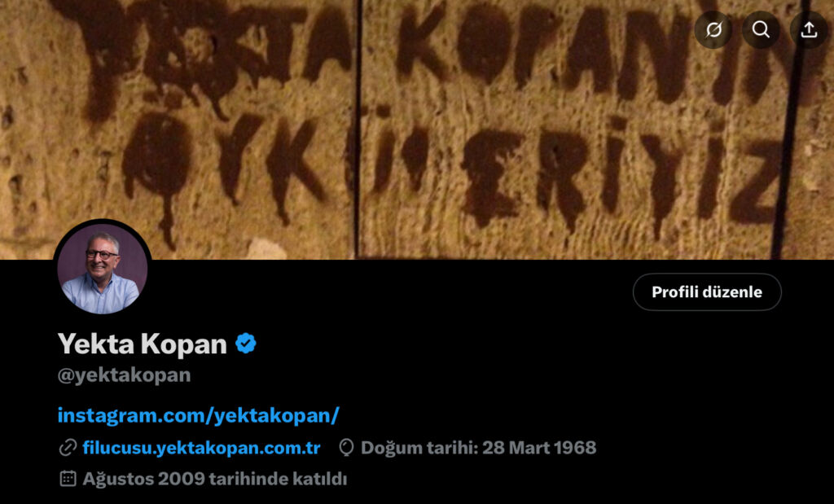
Task: Open search with the magnifier icon
Action: 762,30
